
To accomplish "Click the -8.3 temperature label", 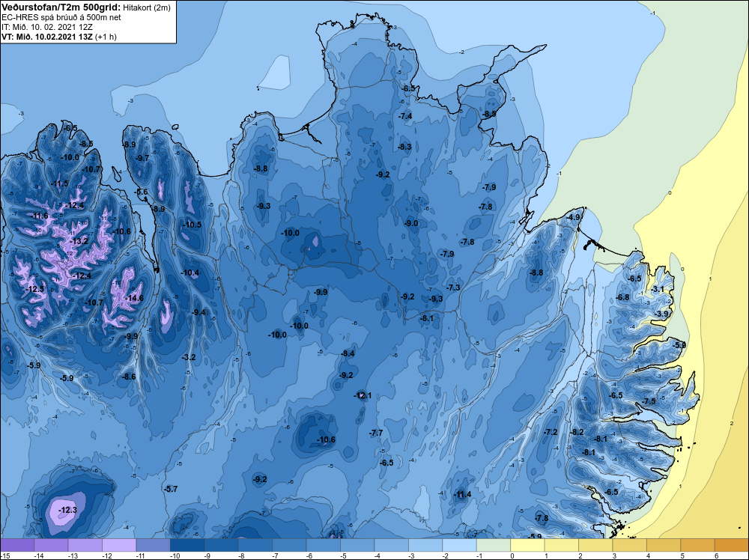I will coord(404,147).
